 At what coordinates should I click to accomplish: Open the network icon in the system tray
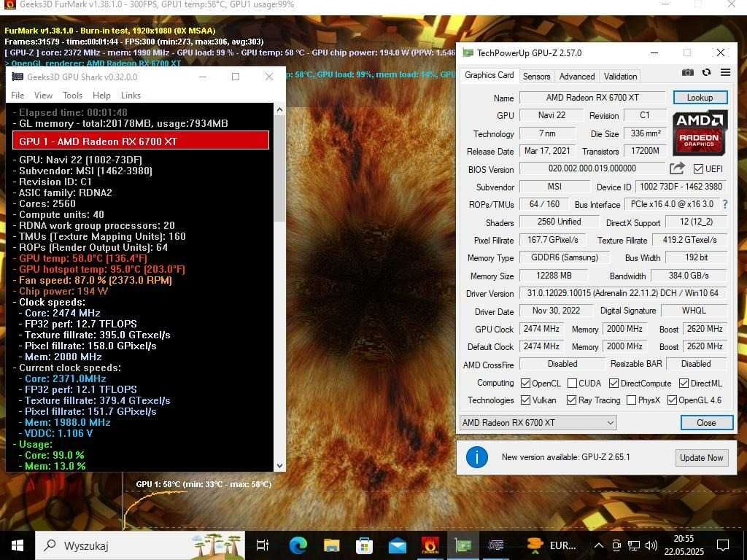tap(633, 545)
